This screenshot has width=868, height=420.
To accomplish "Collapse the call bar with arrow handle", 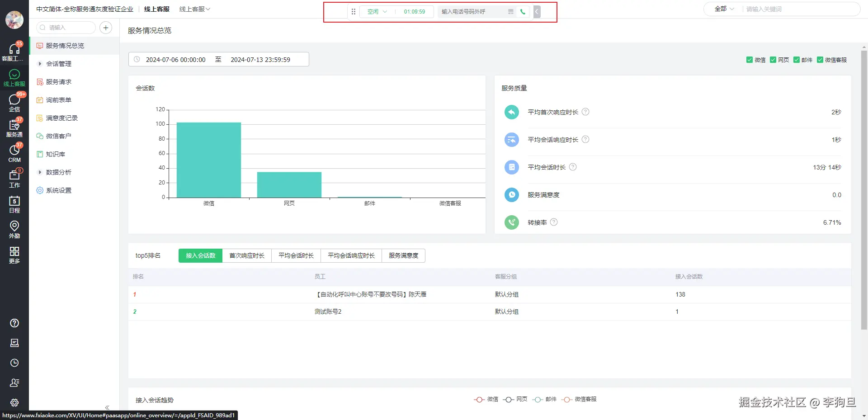I will [x=537, y=12].
